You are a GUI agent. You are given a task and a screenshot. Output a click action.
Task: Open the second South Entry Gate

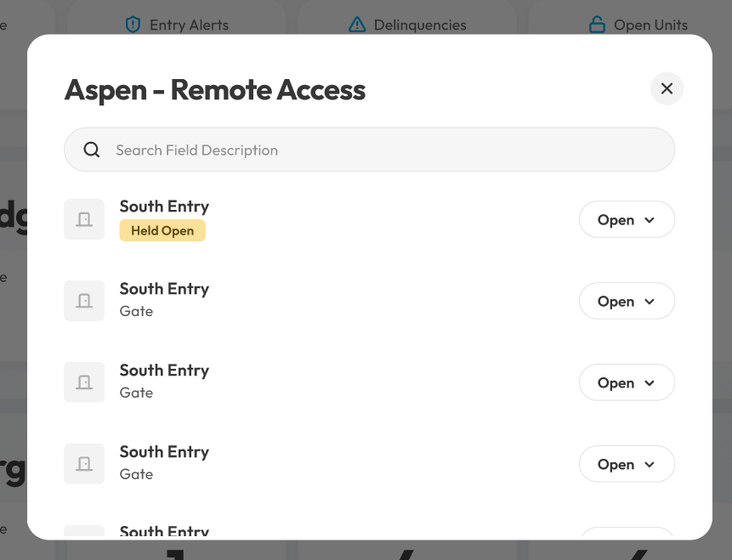point(616,382)
